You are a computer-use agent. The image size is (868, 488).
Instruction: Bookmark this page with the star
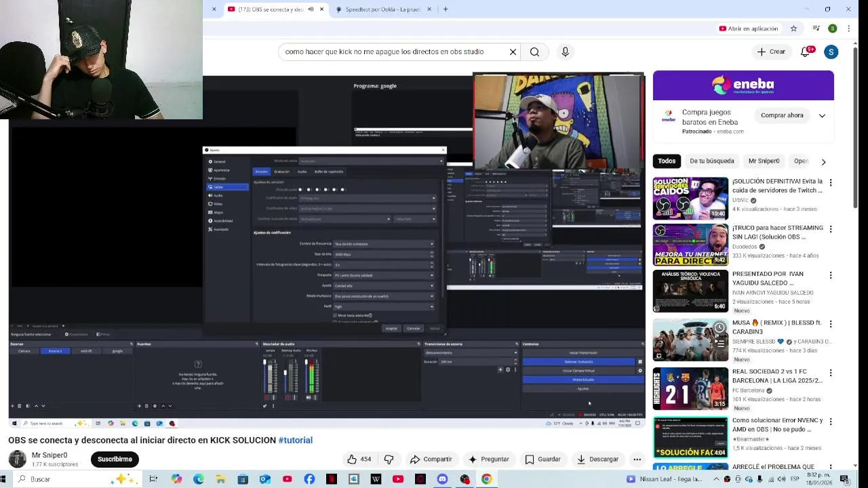coord(793,28)
